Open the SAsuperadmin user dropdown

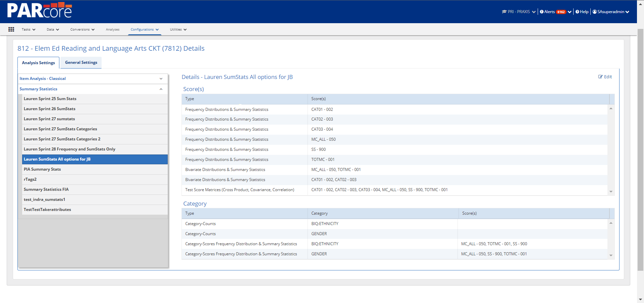(611, 12)
